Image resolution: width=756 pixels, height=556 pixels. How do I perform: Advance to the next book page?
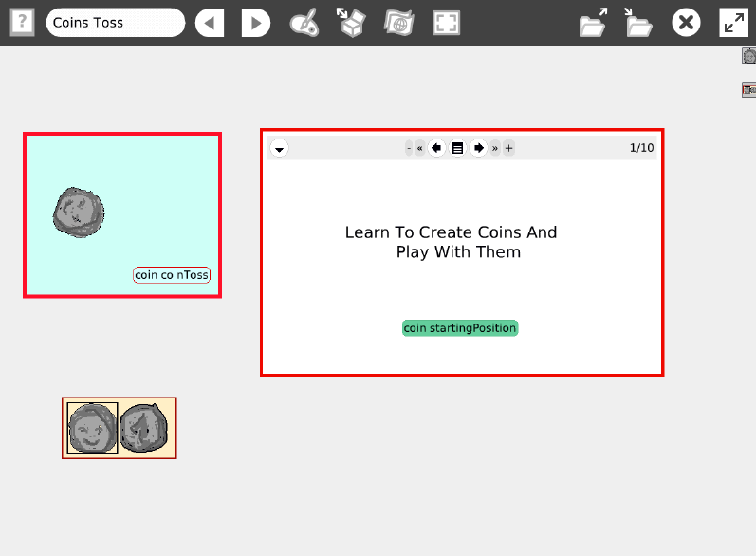pos(478,148)
